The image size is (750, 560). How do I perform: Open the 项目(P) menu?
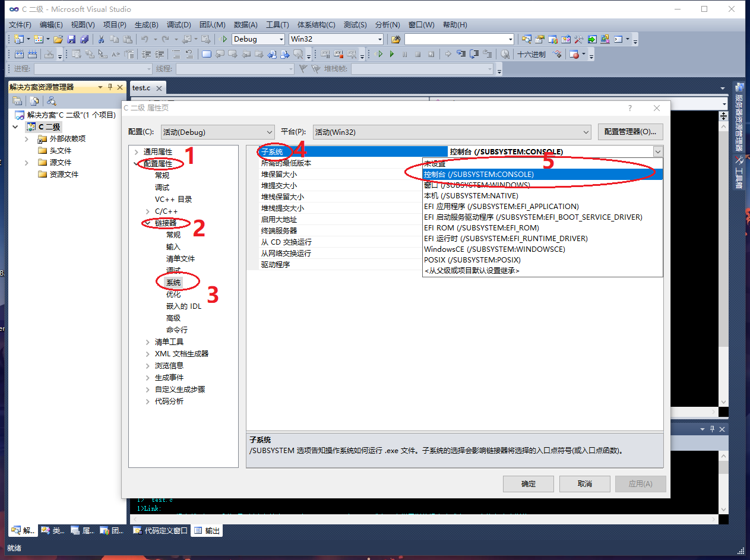point(115,24)
